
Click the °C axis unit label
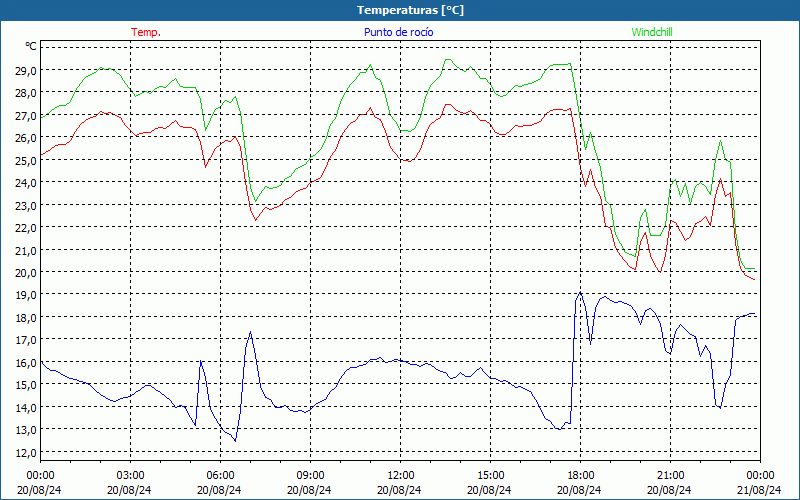(x=31, y=47)
